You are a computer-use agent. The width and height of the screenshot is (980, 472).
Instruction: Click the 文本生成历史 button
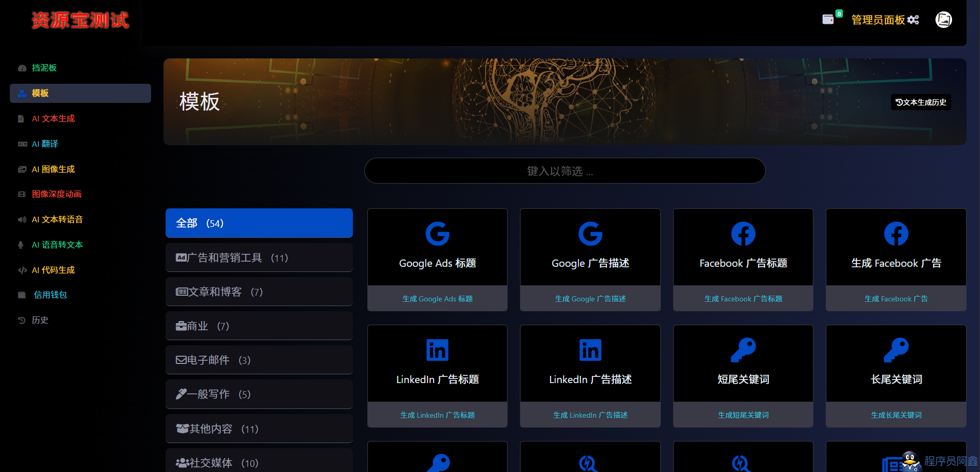[x=921, y=102]
